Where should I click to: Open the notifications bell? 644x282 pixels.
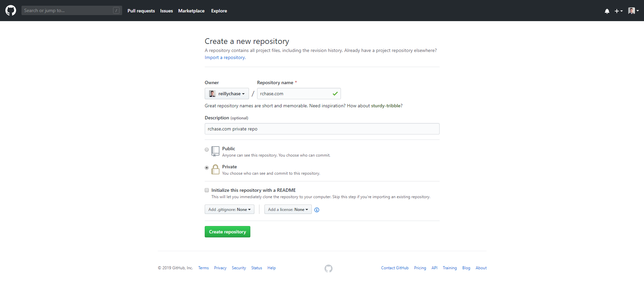(x=607, y=11)
